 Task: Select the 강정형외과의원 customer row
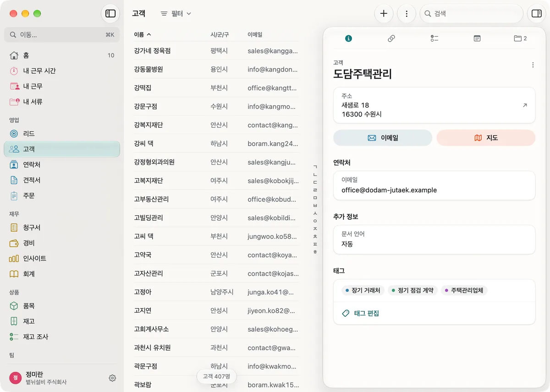[x=216, y=162]
